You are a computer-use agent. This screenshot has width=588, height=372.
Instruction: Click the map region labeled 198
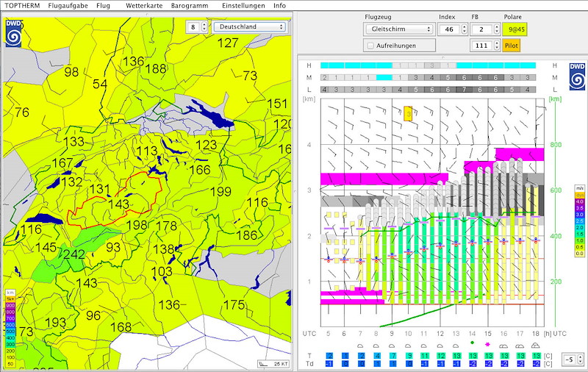pos(137,225)
